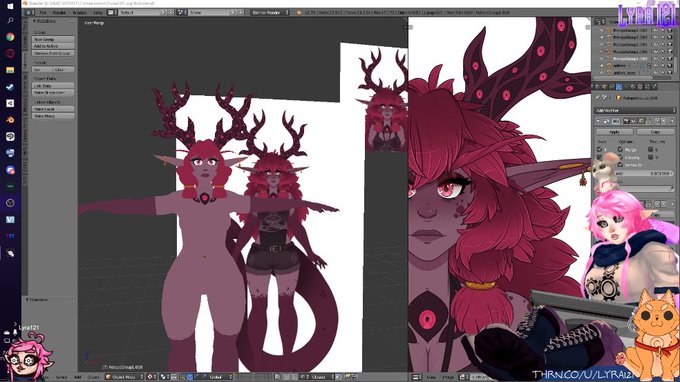Click Remove from Group button
This screenshot has height=382, width=680.
point(53,53)
